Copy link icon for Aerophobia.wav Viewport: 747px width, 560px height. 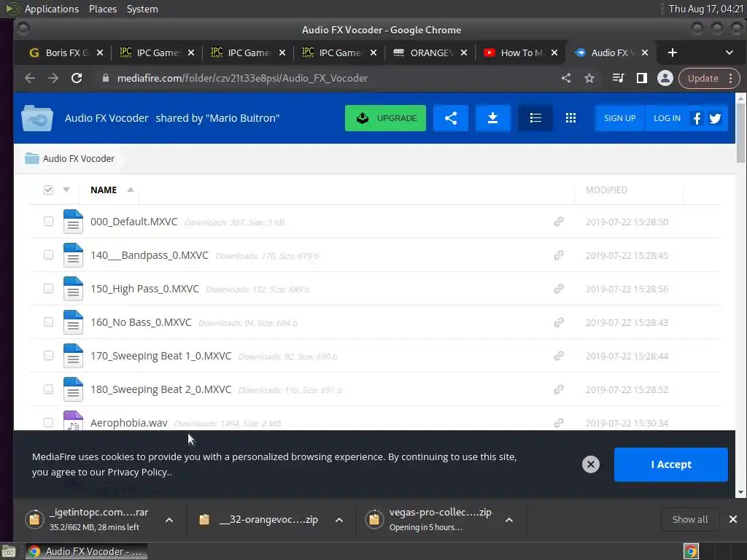(x=558, y=423)
